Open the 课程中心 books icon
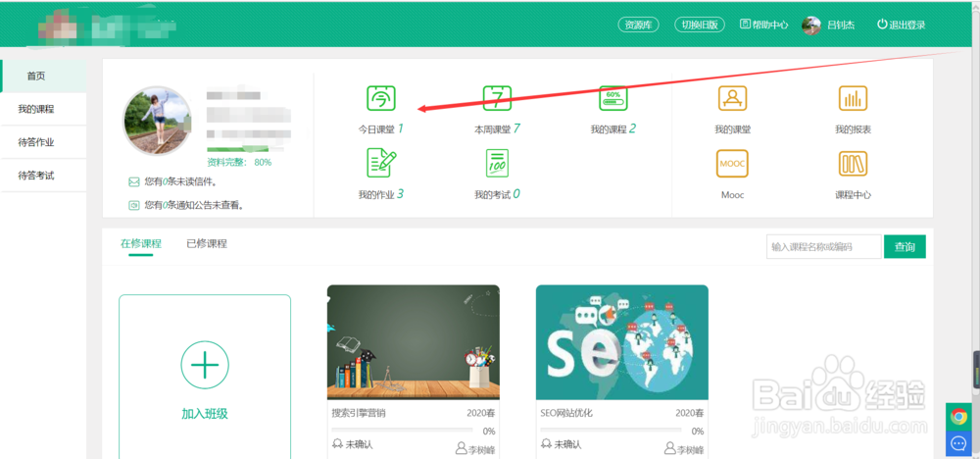 (853, 164)
